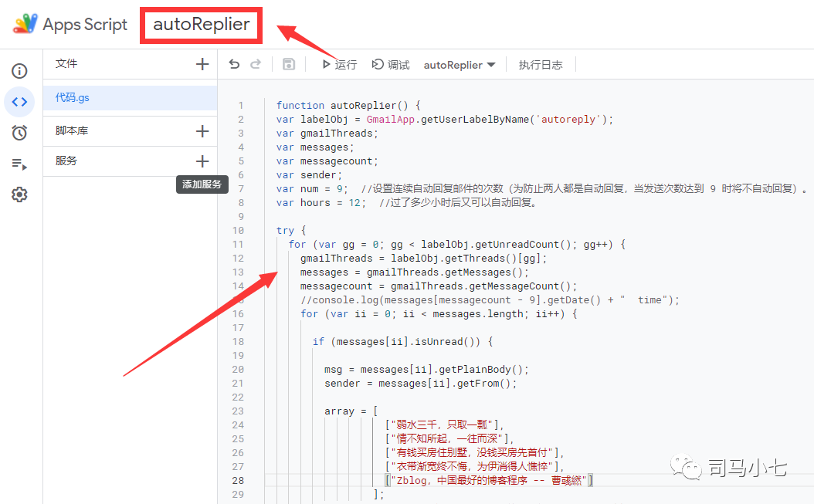Image resolution: width=814 pixels, height=504 pixels.
Task: Click line number 1 in the gutter
Action: pyautogui.click(x=241, y=106)
